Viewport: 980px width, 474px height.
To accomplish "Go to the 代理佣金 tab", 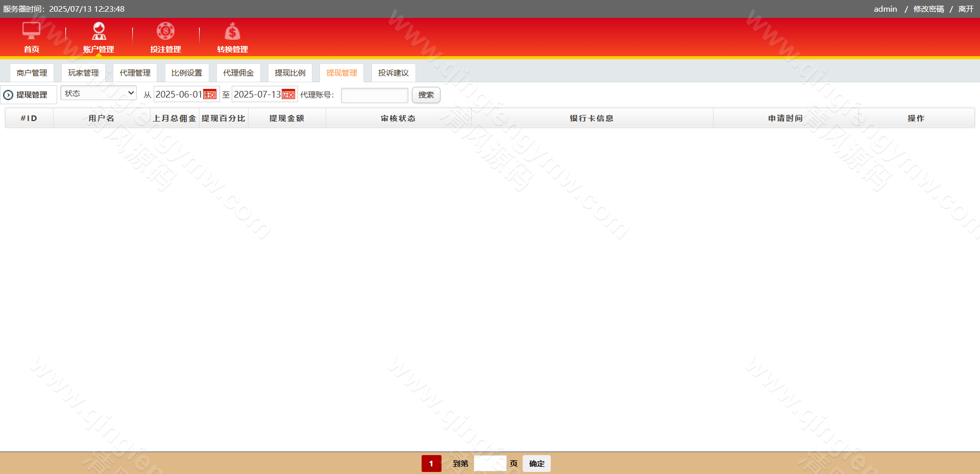I will pyautogui.click(x=238, y=73).
